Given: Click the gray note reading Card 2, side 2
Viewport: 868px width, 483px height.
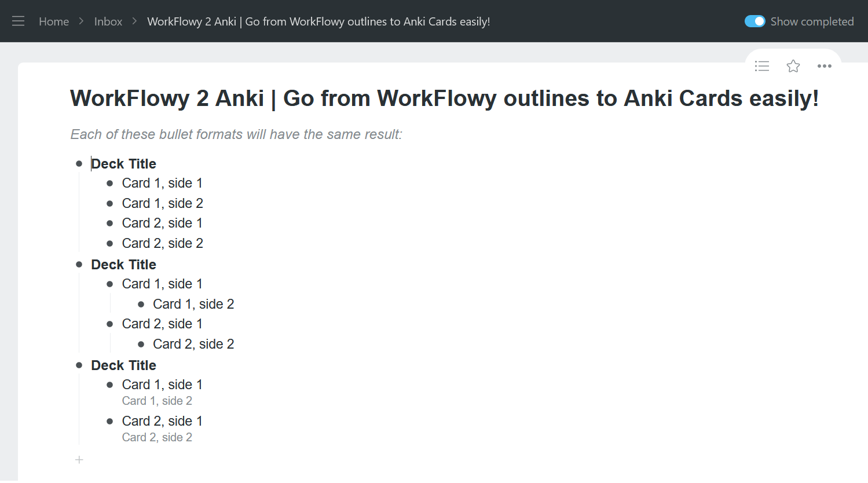Looking at the screenshot, I should [157, 437].
